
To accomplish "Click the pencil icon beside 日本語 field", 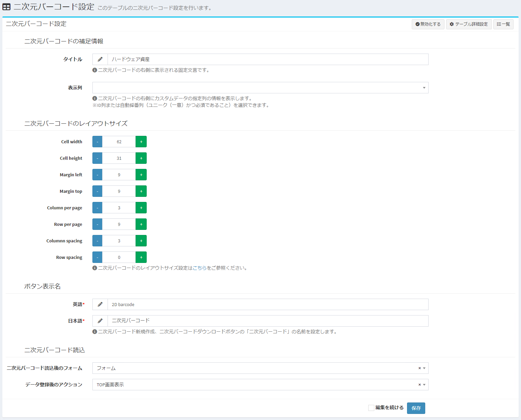I will click(100, 321).
